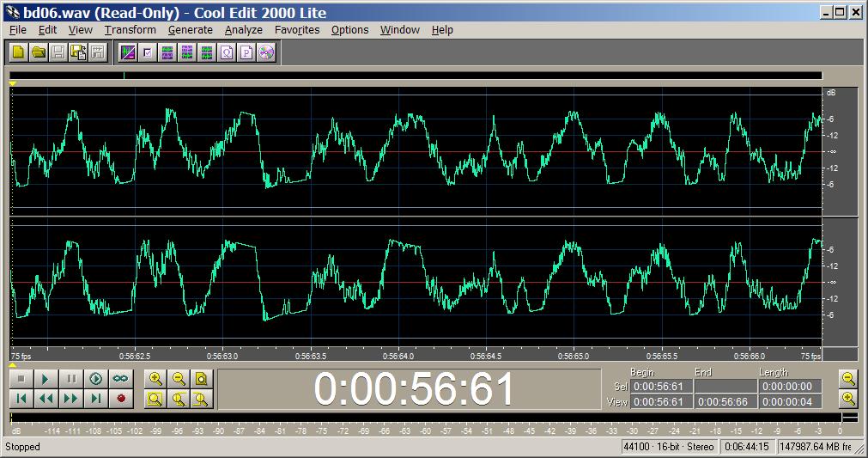Click the overview bar above the waveform
868x458 pixels.
416,76
